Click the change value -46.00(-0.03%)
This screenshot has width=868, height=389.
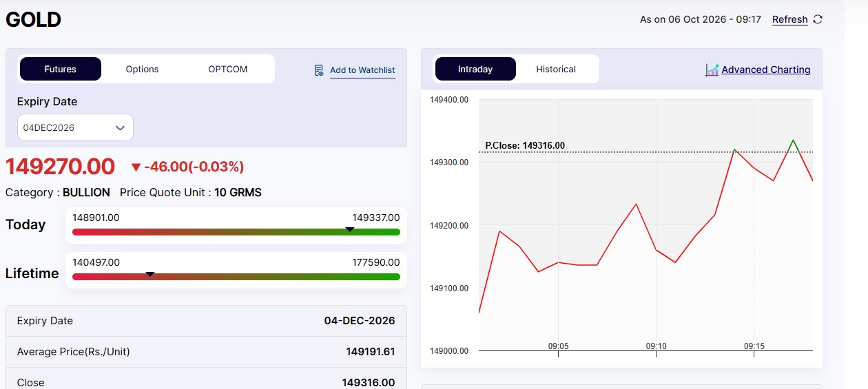[x=194, y=167]
